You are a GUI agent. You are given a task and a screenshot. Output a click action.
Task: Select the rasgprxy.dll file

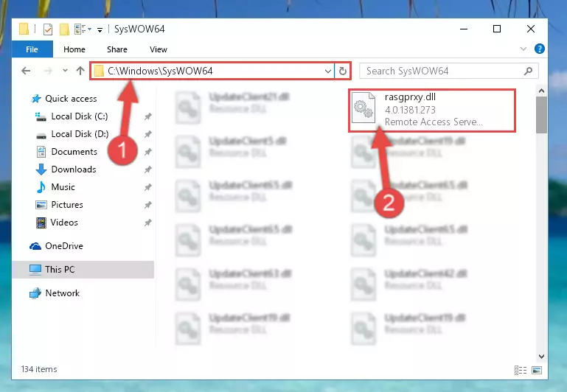point(432,111)
